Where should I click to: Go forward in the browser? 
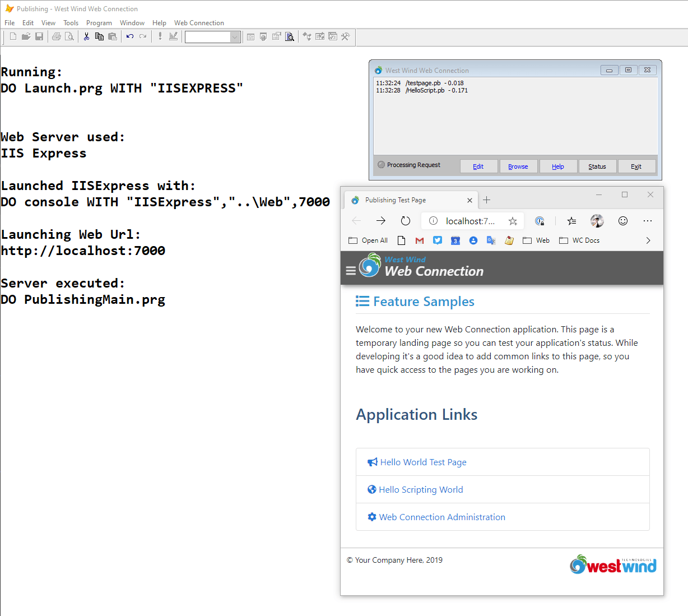[x=381, y=221]
